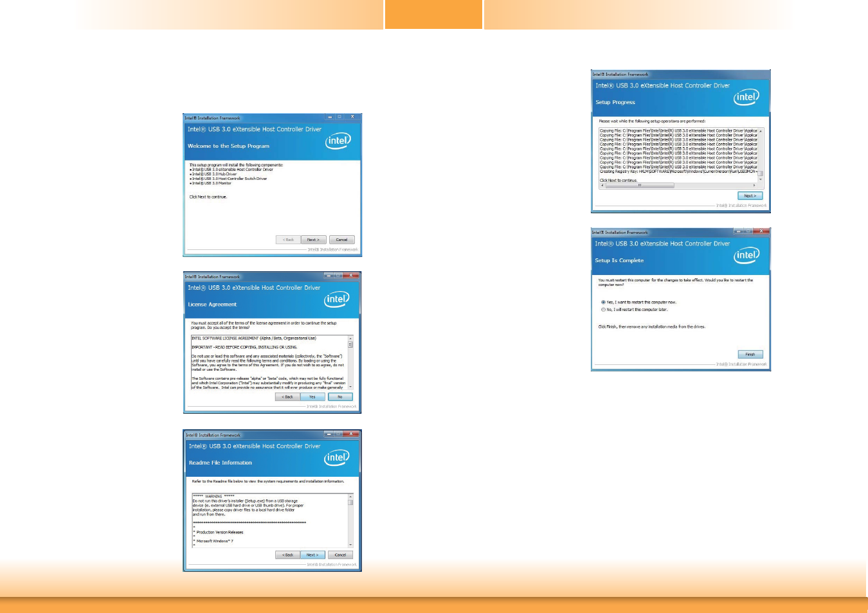
Task: Click the 'INTEL SOFTWARE LICENSE AGREEMENT' heading line
Action: tap(254, 338)
